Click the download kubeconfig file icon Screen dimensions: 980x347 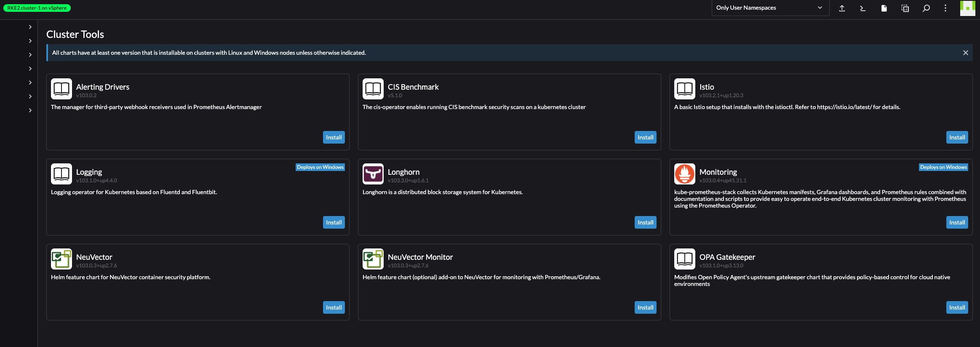884,8
